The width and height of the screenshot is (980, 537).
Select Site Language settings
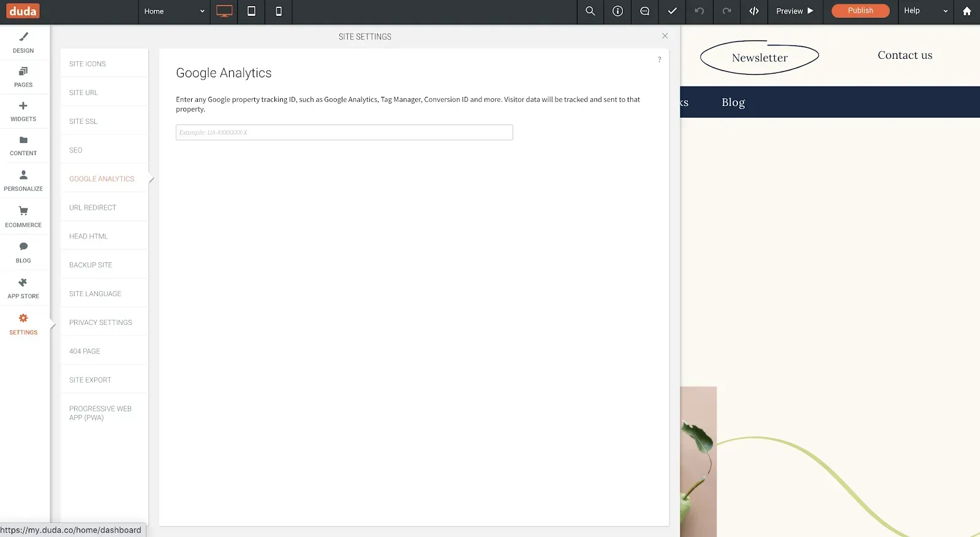(104, 294)
